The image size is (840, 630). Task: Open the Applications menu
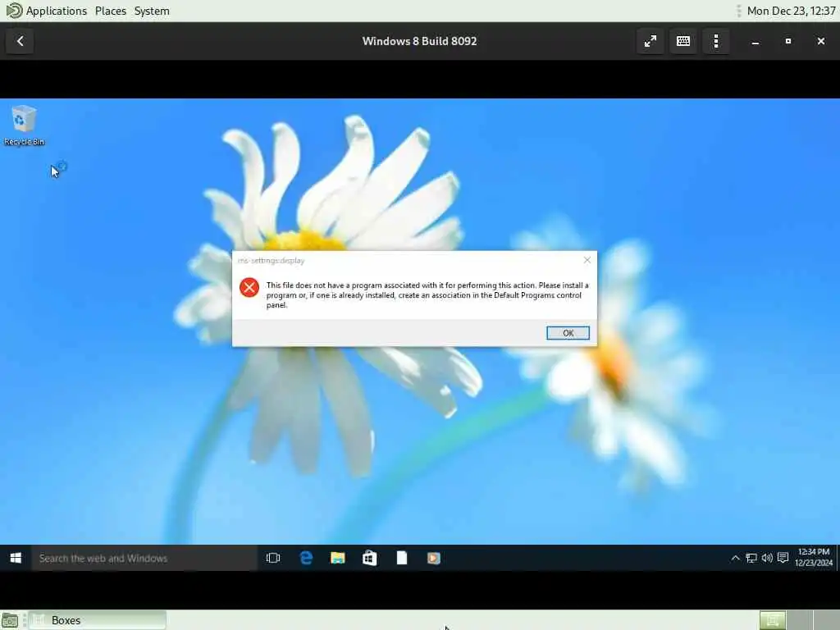tap(57, 11)
